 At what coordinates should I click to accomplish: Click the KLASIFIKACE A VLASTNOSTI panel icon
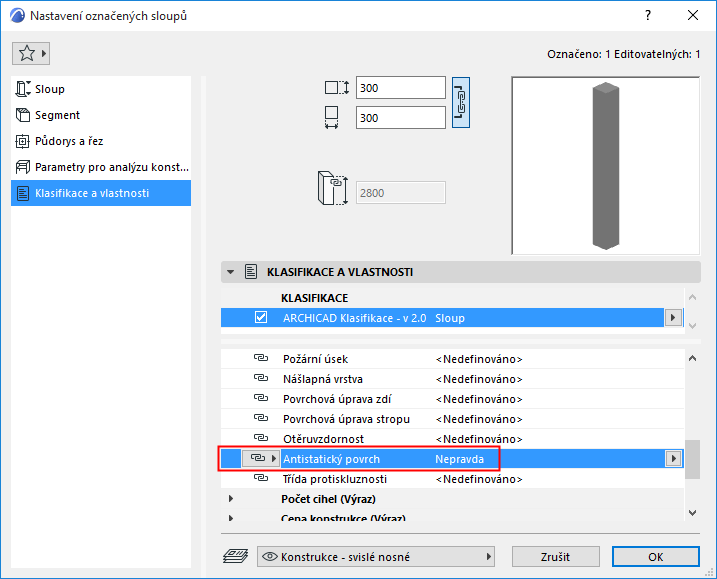pos(251,272)
